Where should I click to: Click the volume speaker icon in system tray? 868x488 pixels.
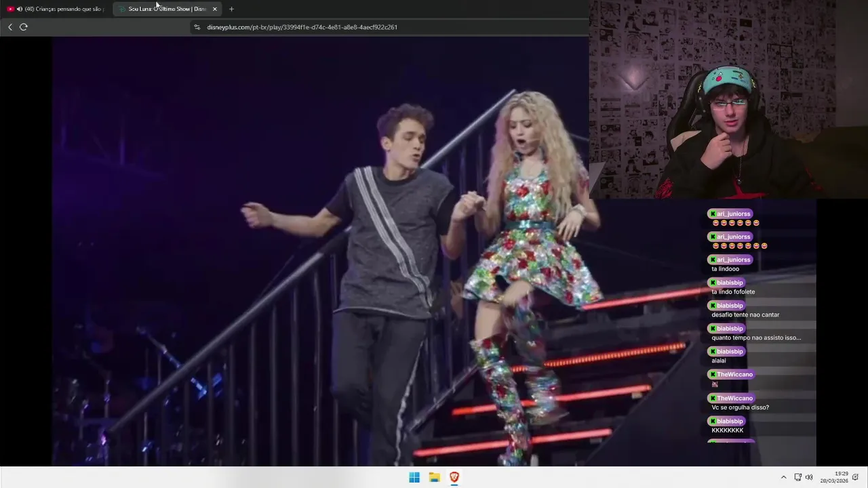tap(809, 477)
